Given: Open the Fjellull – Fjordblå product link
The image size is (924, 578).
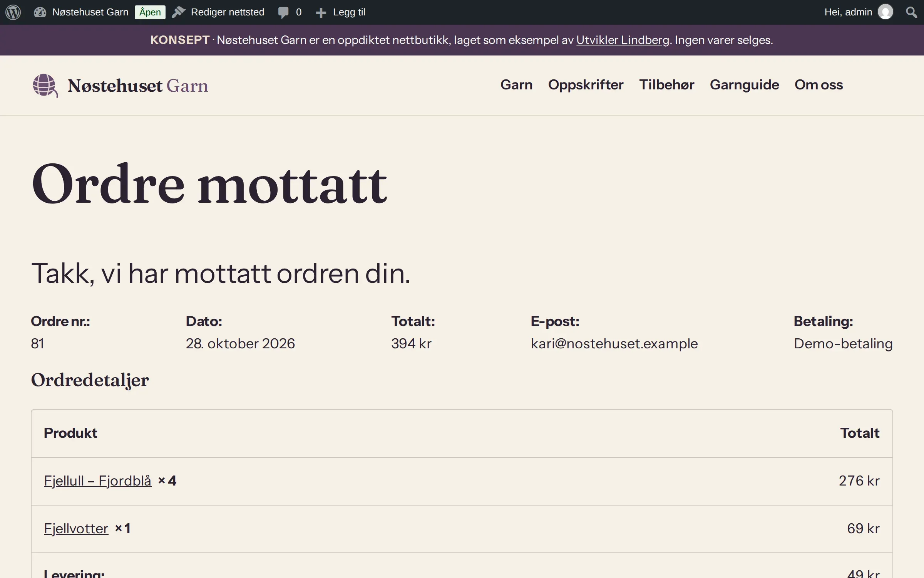Looking at the screenshot, I should [97, 481].
